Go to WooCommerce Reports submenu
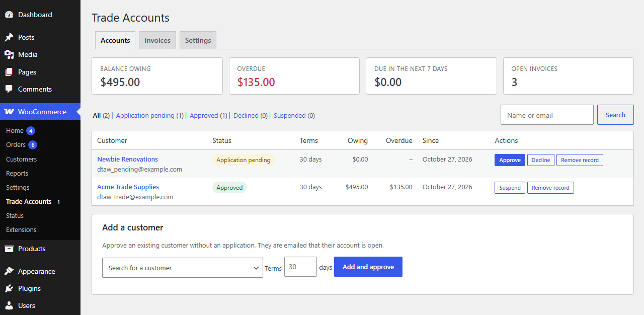The image size is (644, 315). point(17,173)
